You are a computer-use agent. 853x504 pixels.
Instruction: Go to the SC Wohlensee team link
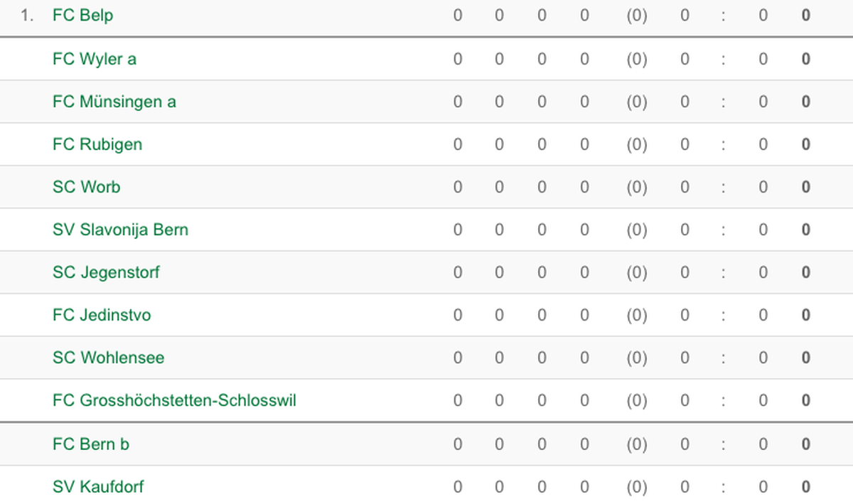click(x=108, y=358)
